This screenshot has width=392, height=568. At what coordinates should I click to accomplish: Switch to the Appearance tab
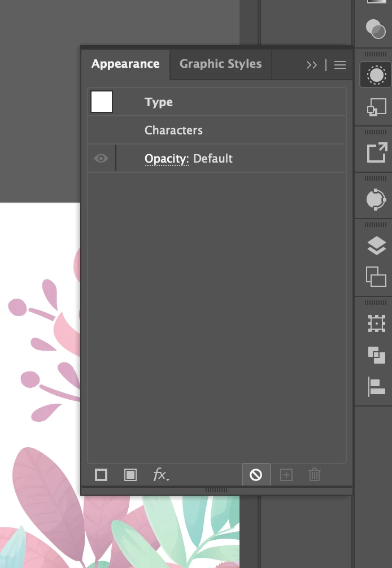(x=125, y=64)
